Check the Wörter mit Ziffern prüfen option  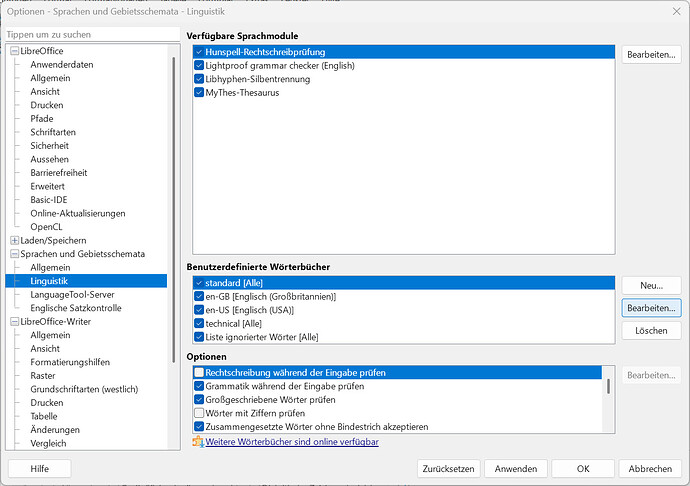pos(199,413)
